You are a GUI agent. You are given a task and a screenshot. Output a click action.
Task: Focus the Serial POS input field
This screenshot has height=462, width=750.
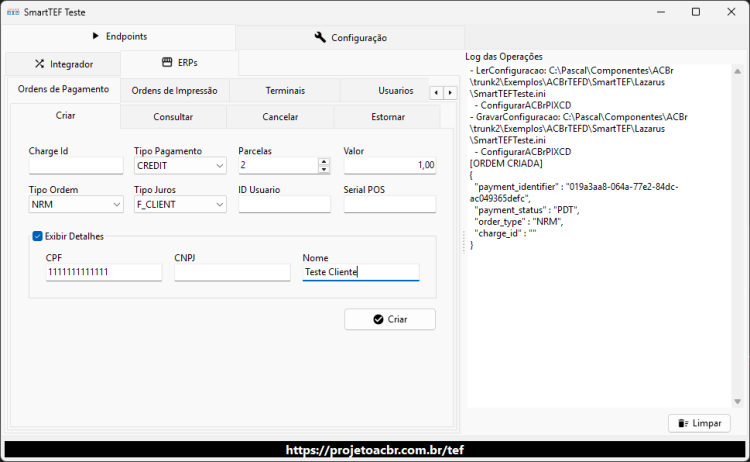[390, 204]
